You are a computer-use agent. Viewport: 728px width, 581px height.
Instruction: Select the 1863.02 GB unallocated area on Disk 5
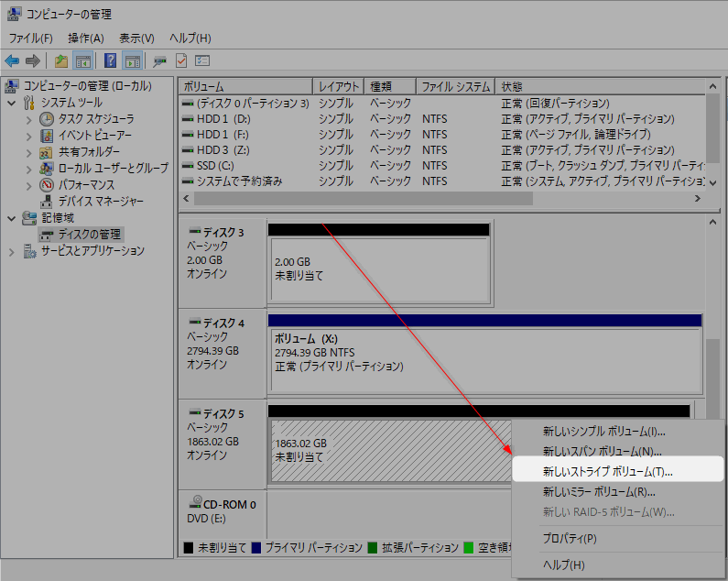pyautogui.click(x=391, y=451)
